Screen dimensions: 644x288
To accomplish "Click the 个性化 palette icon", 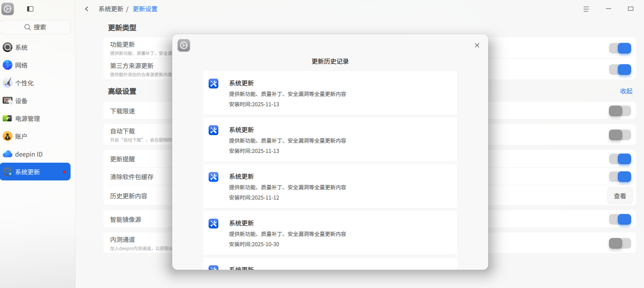I will pyautogui.click(x=8, y=83).
